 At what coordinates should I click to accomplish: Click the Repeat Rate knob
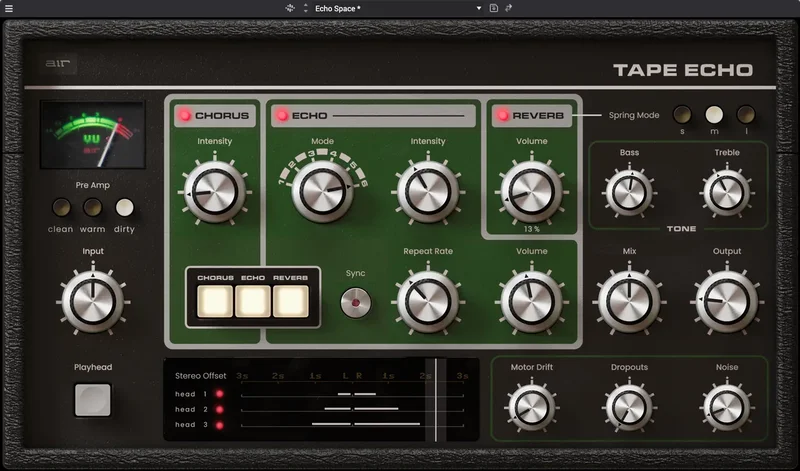pyautogui.click(x=428, y=301)
